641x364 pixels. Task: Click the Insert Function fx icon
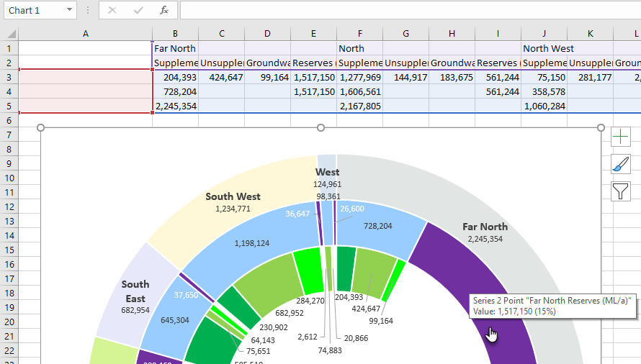(164, 10)
